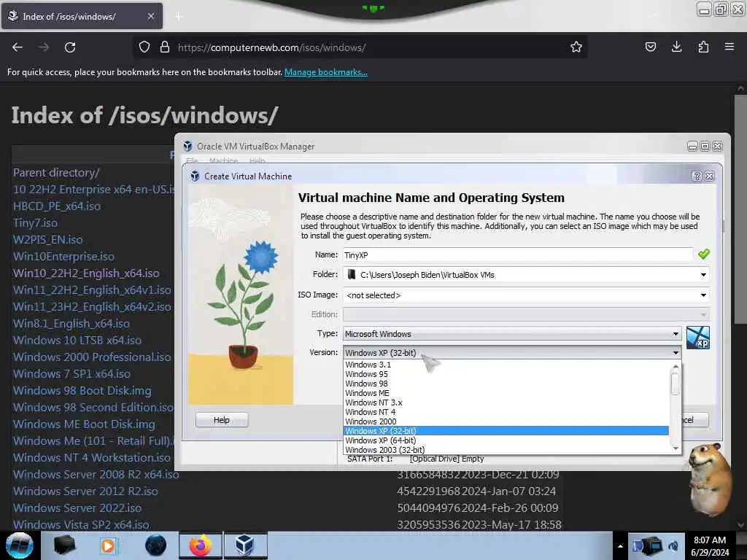Screen dimensions: 747x560
Task: Open the W2PIS_EN.iso link
Action: [47, 239]
